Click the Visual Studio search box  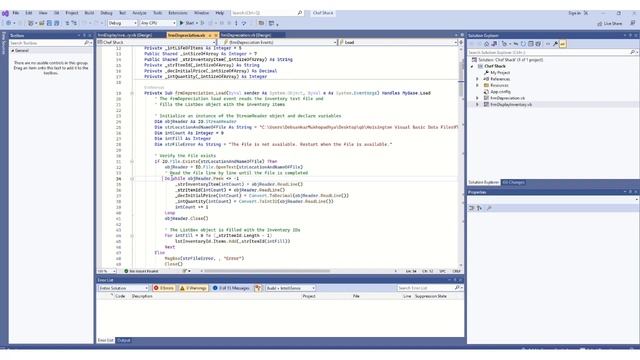pos(267,13)
